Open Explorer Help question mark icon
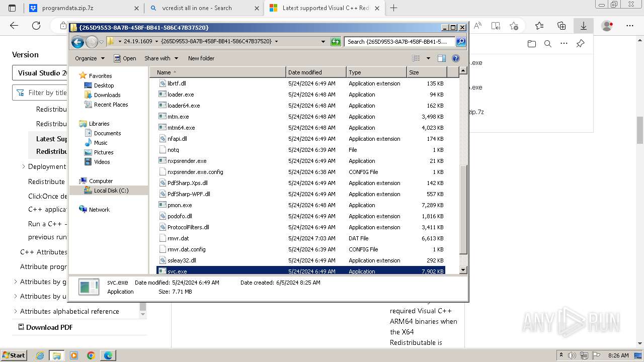The image size is (644, 362). pos(456,58)
